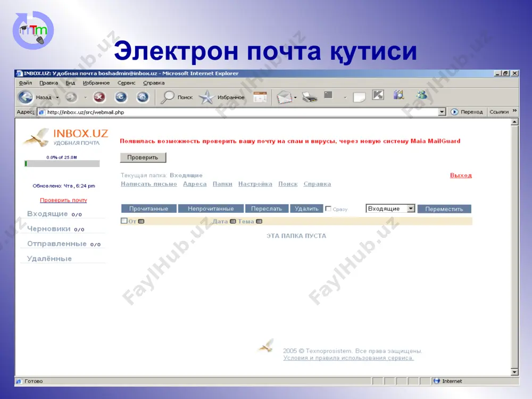Viewport: 532px width, 399px height.
Task: Open Favorites (Избранное) star icon
Action: [206, 97]
